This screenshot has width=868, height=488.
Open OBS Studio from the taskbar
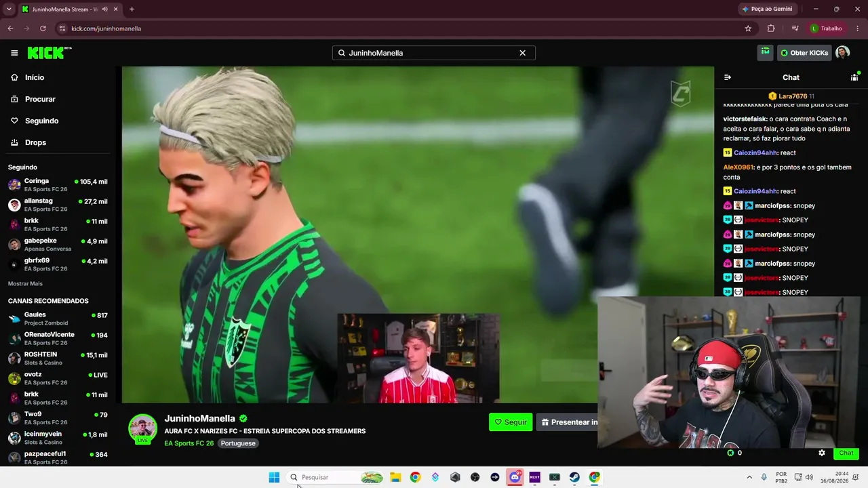475,477
